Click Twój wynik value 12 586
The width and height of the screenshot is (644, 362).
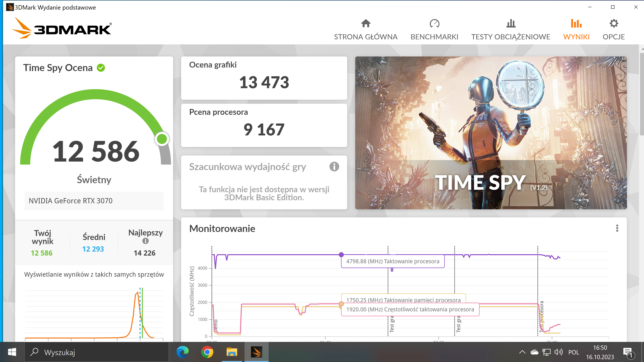click(42, 253)
